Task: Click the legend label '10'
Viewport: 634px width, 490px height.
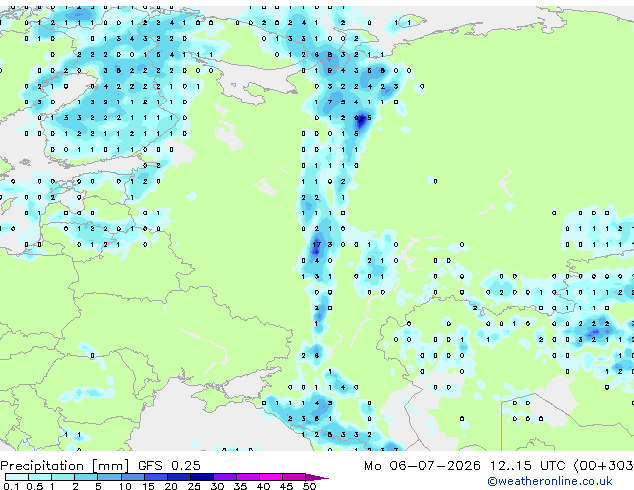Action: pos(125,486)
